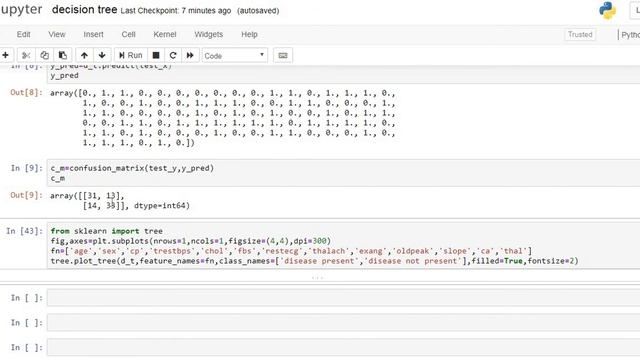The width and height of the screenshot is (640, 360).
Task: Open the command palette keyboard icon
Action: click(283, 55)
